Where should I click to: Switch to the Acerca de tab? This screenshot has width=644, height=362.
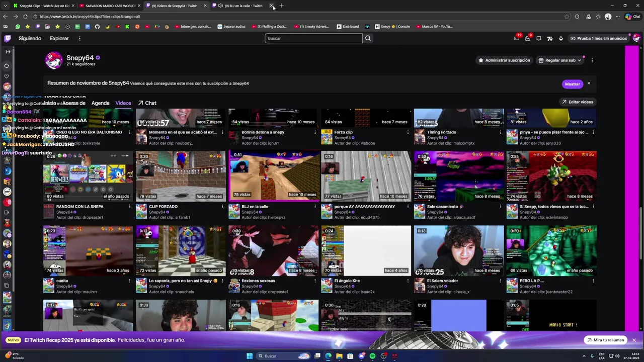click(74, 103)
